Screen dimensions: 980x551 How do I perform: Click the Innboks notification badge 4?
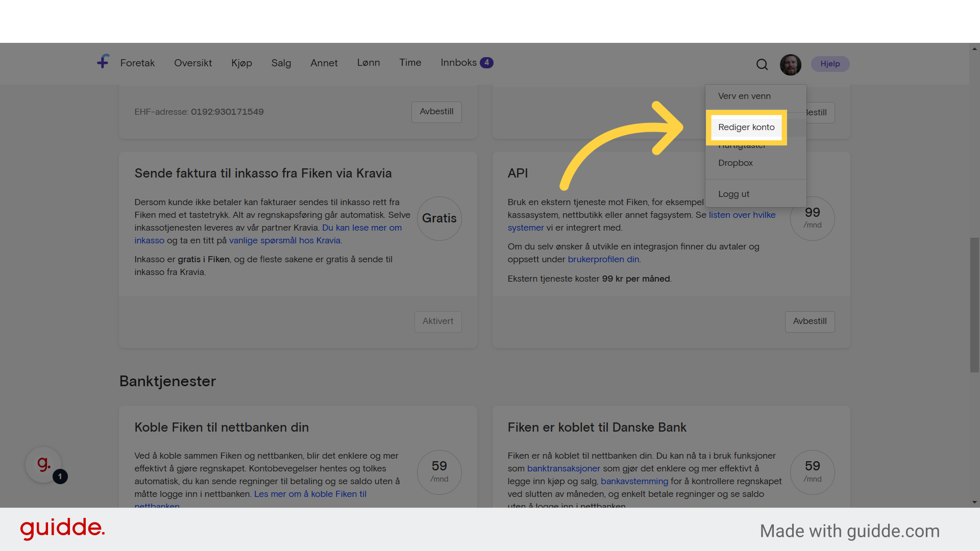tap(486, 62)
